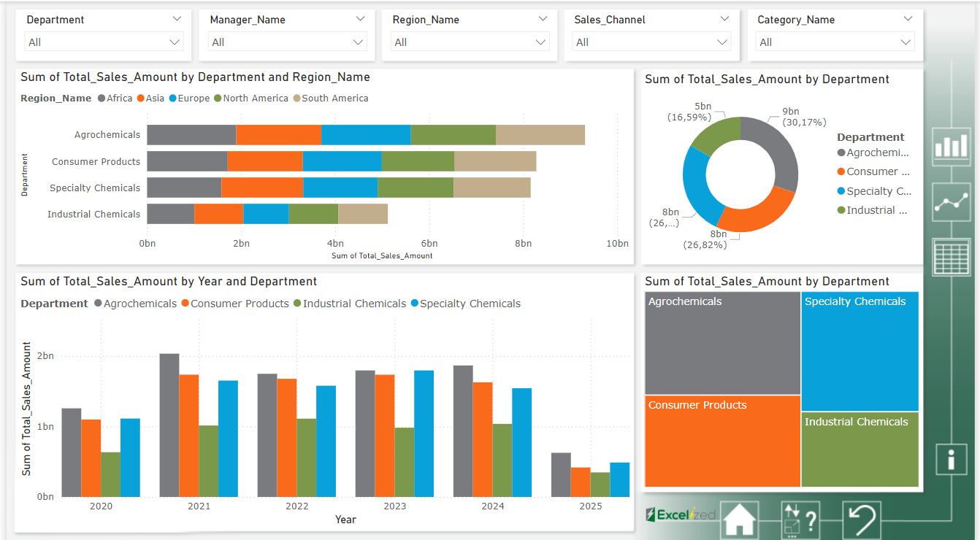Image resolution: width=980 pixels, height=540 pixels.
Task: Open the bar chart page icon
Action: pyautogui.click(x=952, y=146)
